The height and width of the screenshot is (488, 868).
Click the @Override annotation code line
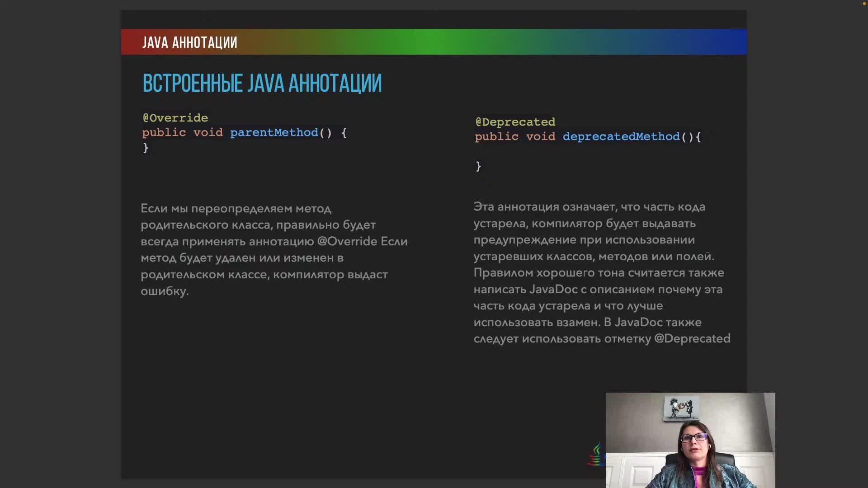tap(175, 118)
